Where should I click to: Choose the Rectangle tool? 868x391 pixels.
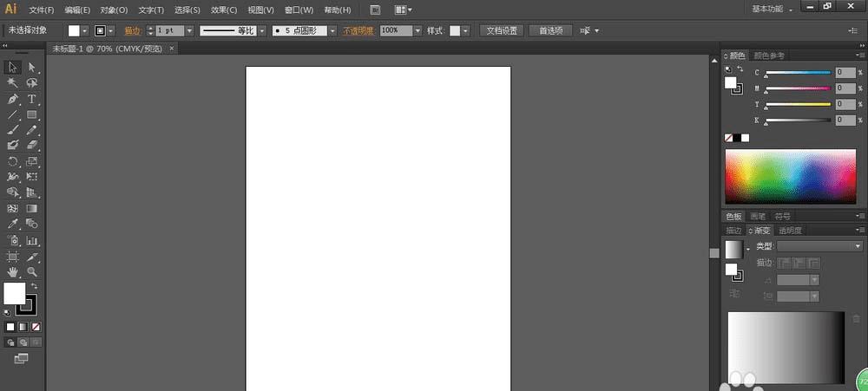point(32,114)
